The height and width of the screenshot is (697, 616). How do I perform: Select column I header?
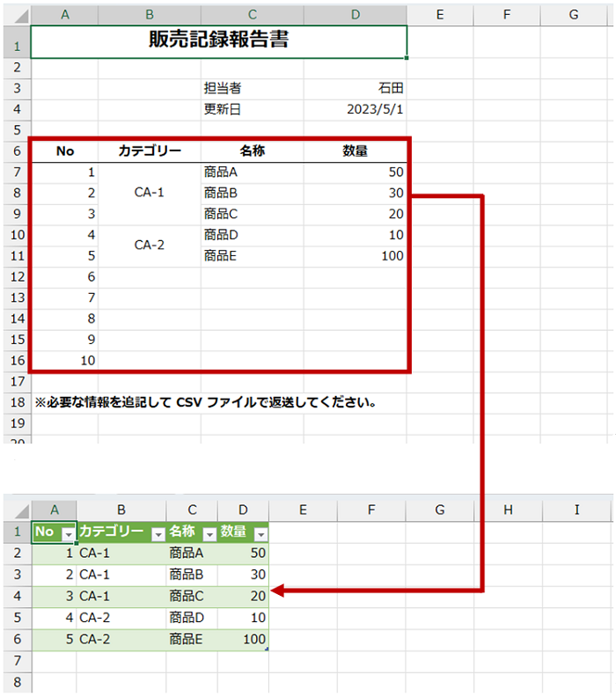click(576, 510)
